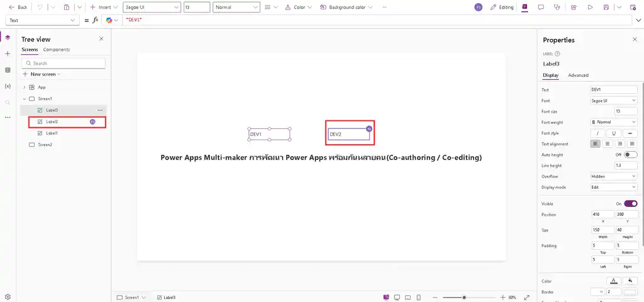Click the toolbar font size field

pyautogui.click(x=197, y=7)
